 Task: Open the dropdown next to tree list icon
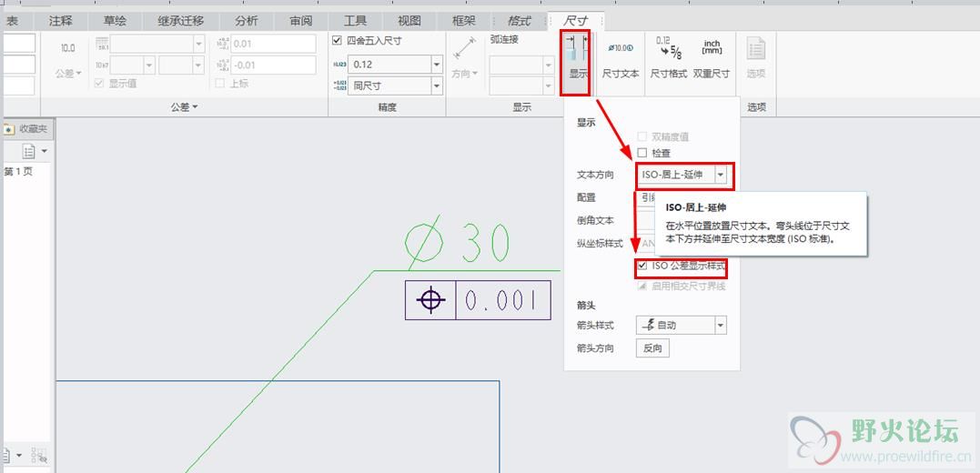(45, 152)
